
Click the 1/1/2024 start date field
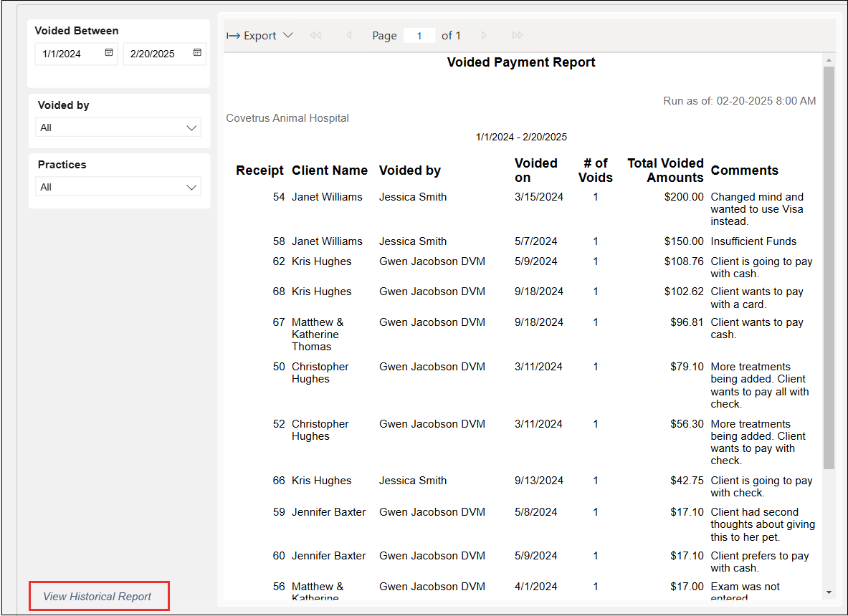coord(76,54)
